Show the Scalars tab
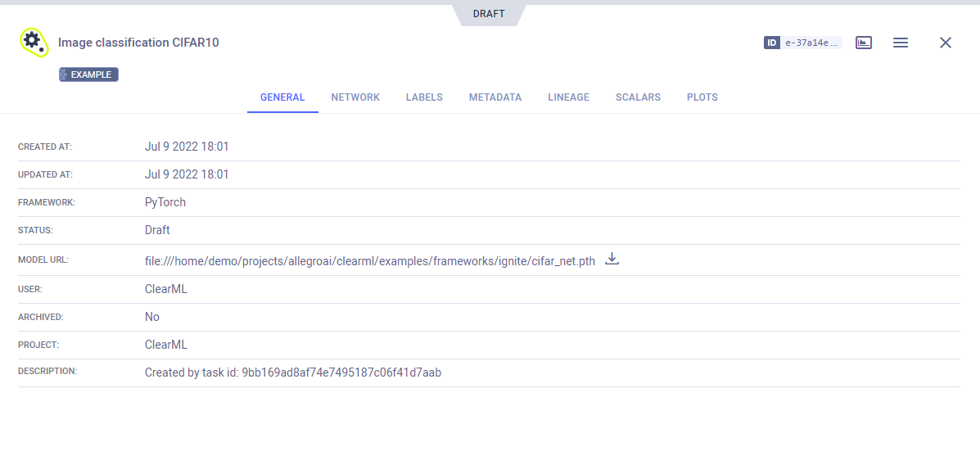980x456 pixels. 638,97
